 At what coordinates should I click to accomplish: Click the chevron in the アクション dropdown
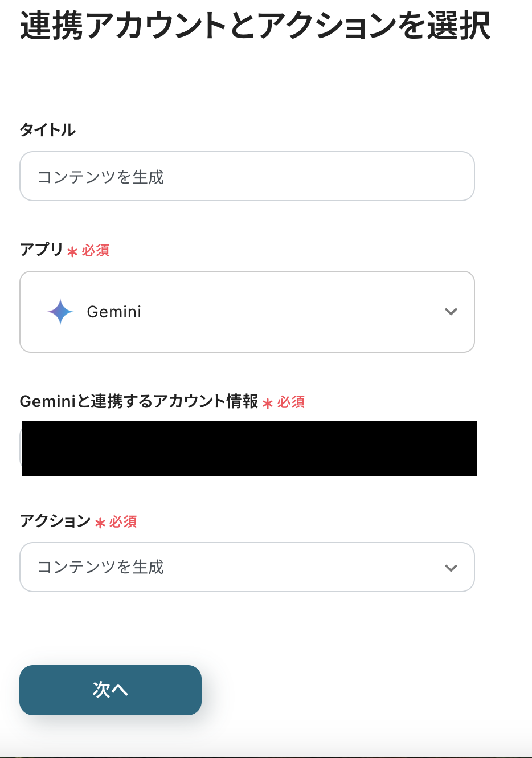451,568
